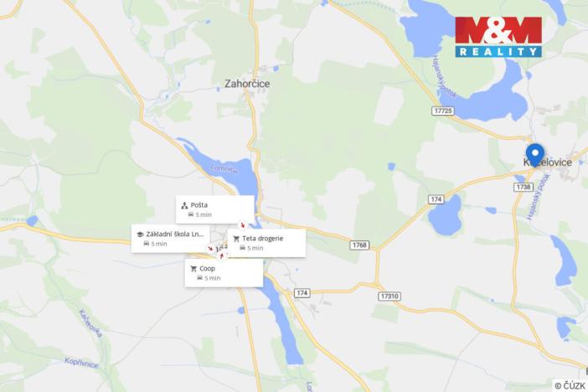The image size is (588, 392).
Task: Click road number 1738 shield
Action: (x=524, y=187)
